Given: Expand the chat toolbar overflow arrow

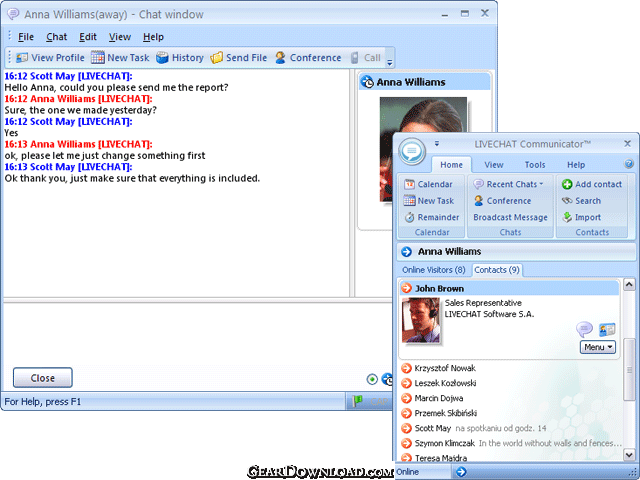Looking at the screenshot, I should pyautogui.click(x=390, y=61).
